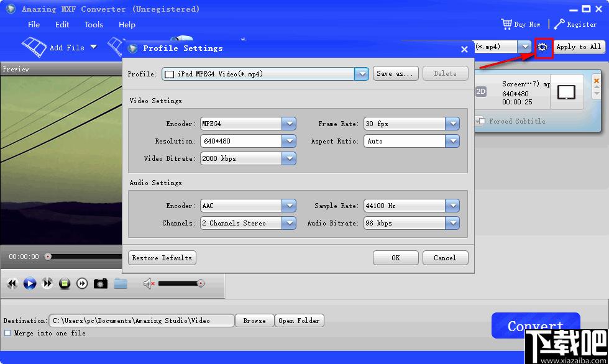Viewport: 609px width, 364px height.
Task: Click the Cancel button
Action: pos(445,258)
